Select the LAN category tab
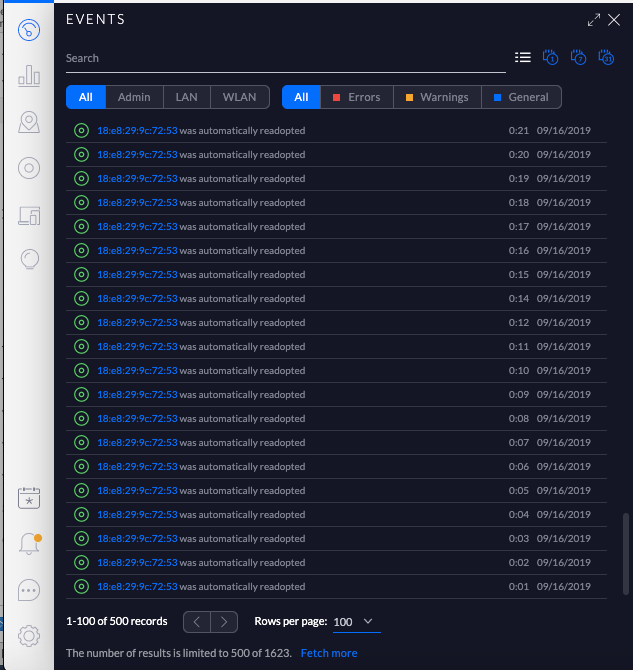This screenshot has width=633, height=670. (x=187, y=97)
